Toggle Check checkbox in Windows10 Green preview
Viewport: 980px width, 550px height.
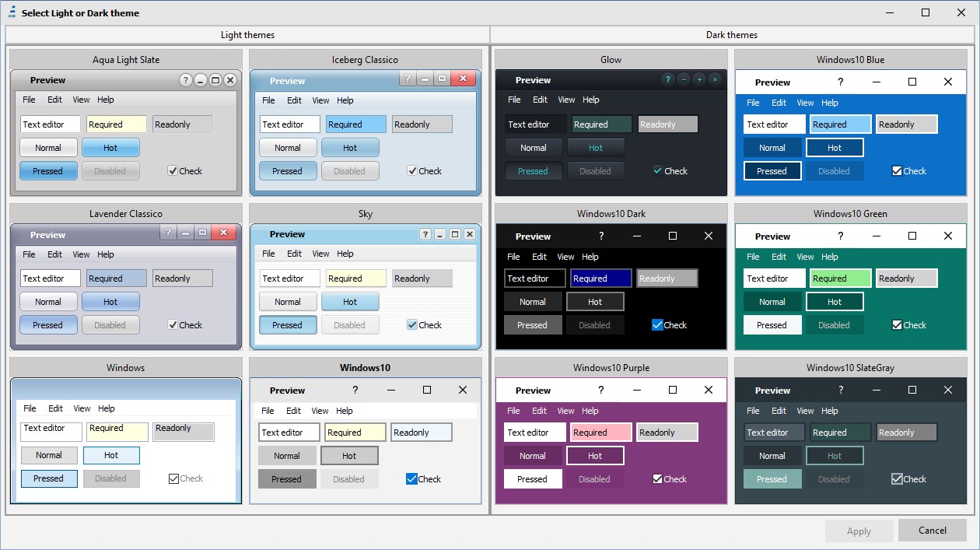897,325
